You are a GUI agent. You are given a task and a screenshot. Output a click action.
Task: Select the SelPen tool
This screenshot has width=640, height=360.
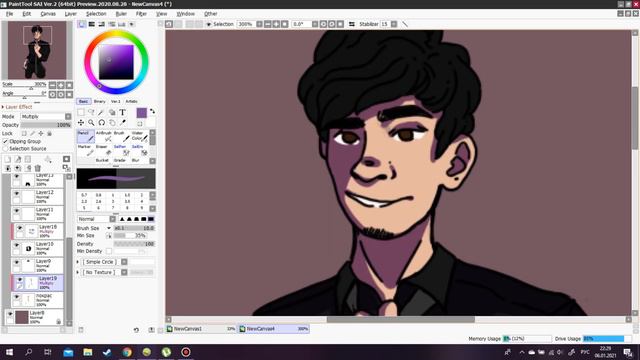coord(121,150)
